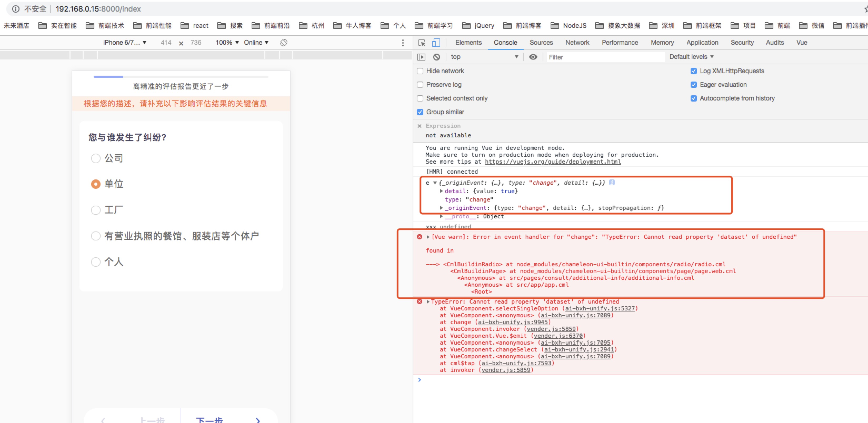Click the eye icon to add live expression
This screenshot has width=868, height=423.
click(x=533, y=57)
